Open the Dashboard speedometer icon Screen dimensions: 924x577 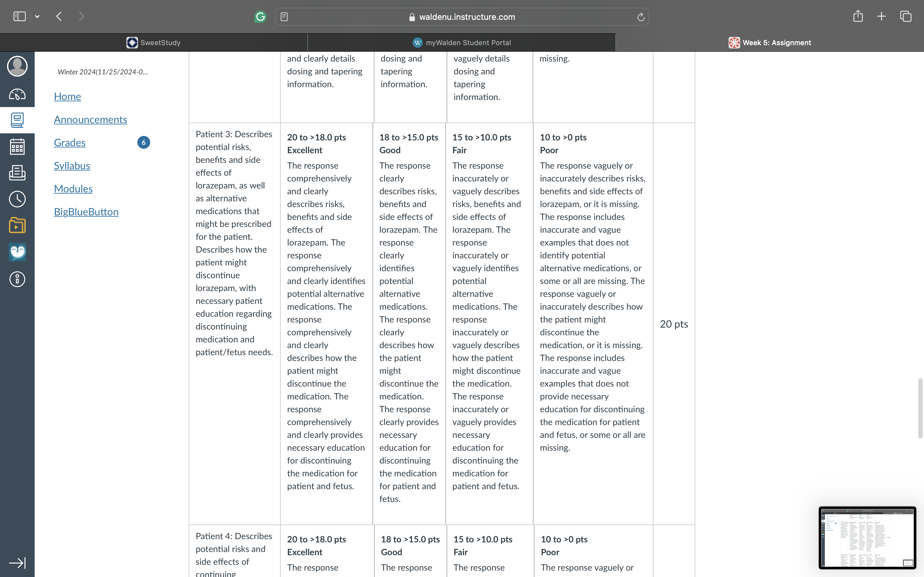point(17,94)
